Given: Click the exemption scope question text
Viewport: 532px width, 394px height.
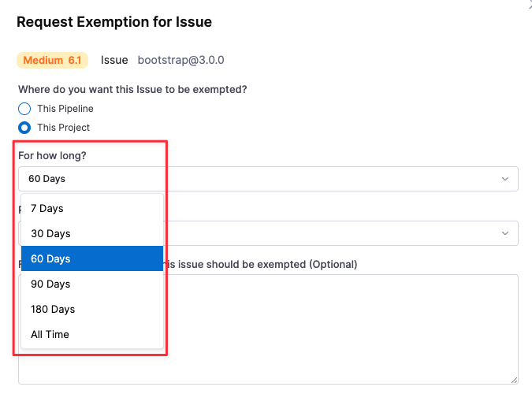Looking at the screenshot, I should [132, 90].
